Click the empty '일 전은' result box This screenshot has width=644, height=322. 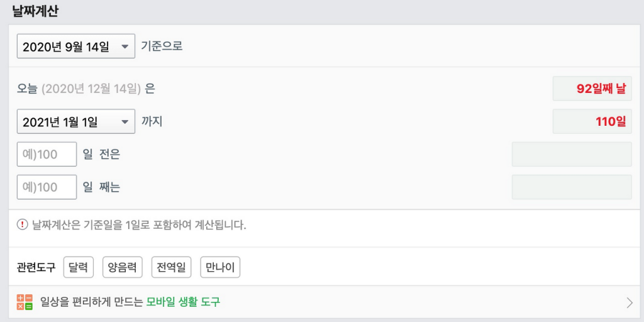tap(572, 154)
